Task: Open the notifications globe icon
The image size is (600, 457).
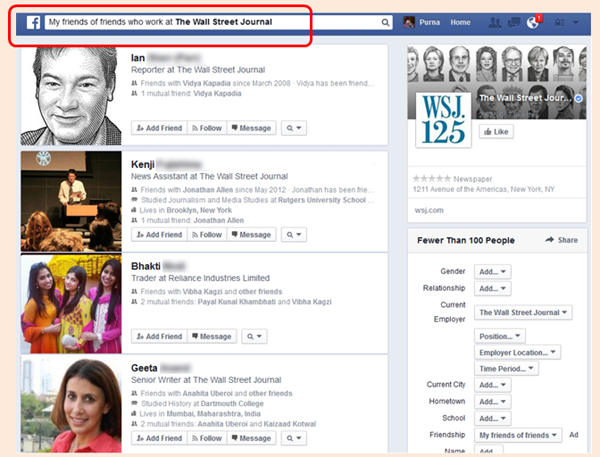Action: point(532,23)
